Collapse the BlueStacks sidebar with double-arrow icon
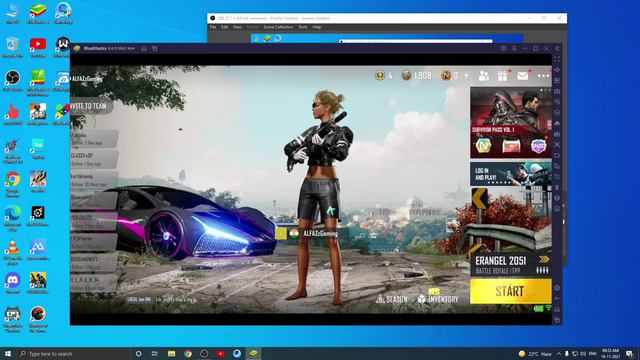The image size is (640, 360). coord(557,49)
